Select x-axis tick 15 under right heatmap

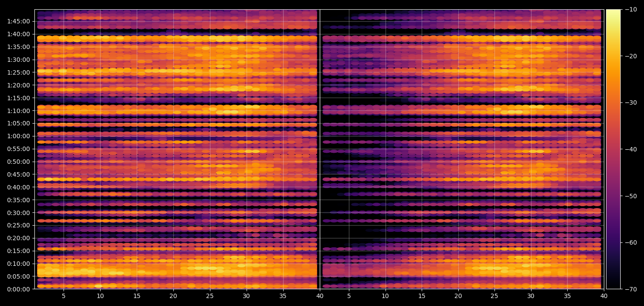pyautogui.click(x=422, y=296)
